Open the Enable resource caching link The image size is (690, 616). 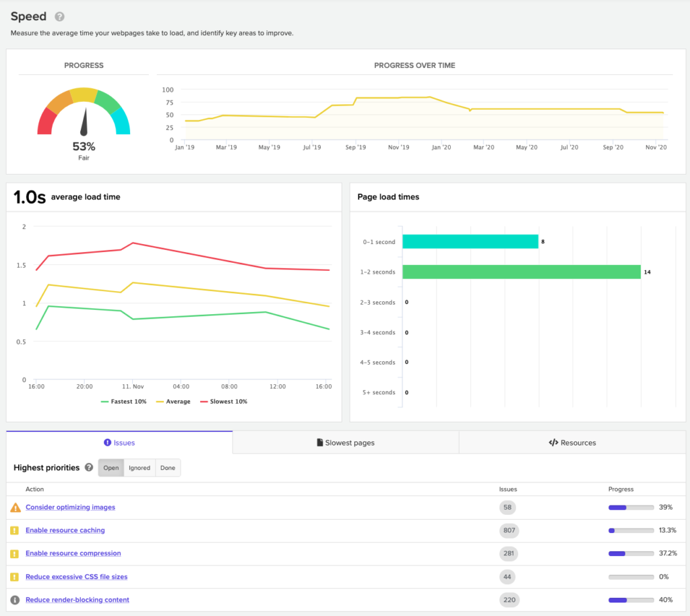[65, 530]
